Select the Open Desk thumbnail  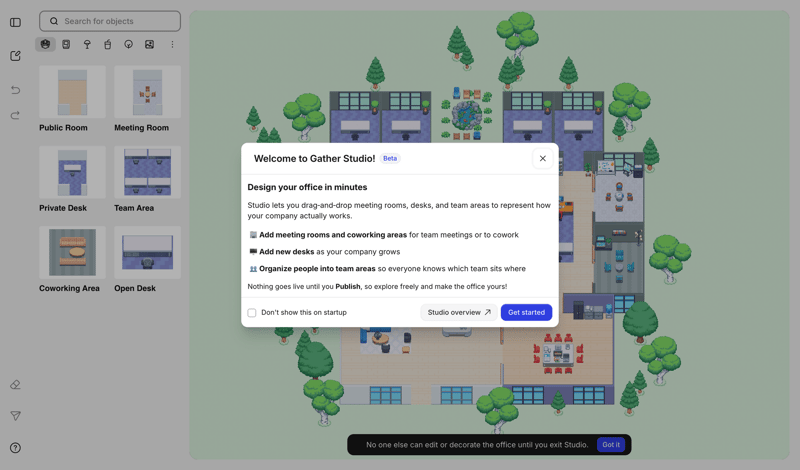pos(147,253)
